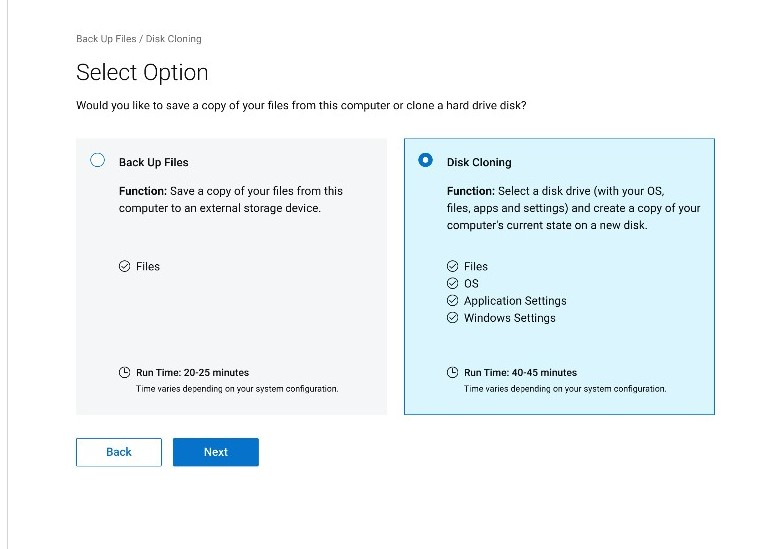772x549 pixels.
Task: Click the clock icon beside Run Time 40-45 minutes
Action: [452, 372]
